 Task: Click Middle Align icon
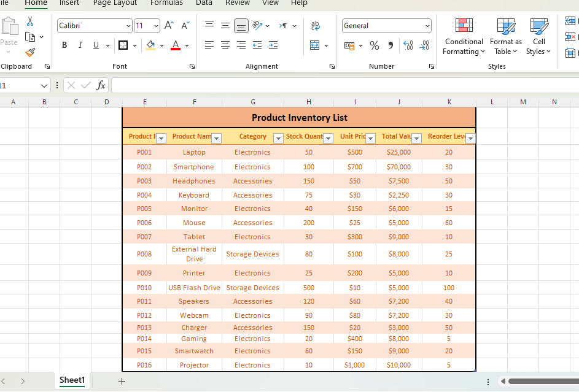click(225, 25)
